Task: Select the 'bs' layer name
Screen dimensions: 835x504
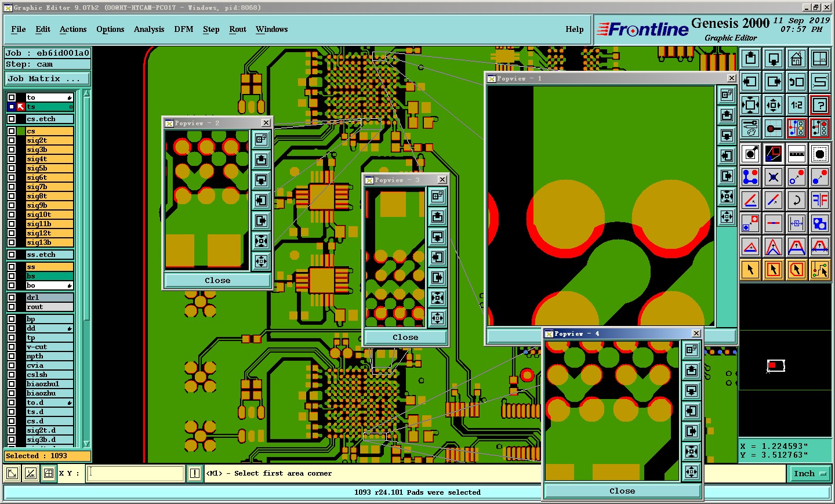Action: click(50, 276)
